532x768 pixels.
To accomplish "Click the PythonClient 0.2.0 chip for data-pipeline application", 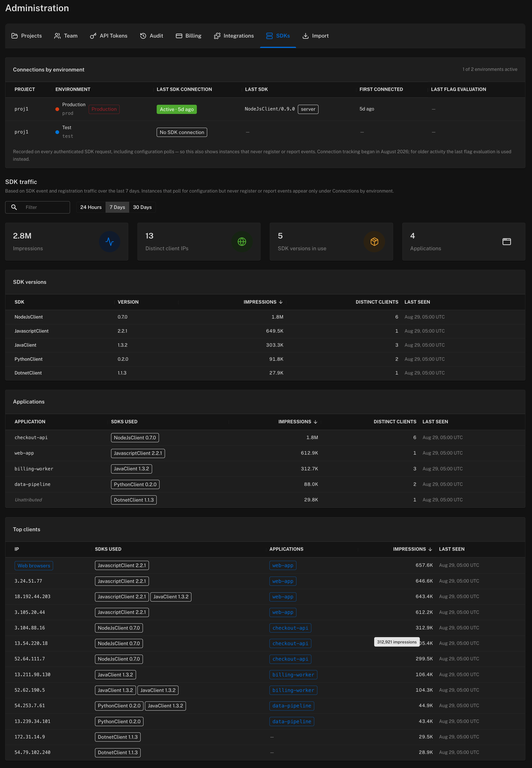I will (x=135, y=484).
